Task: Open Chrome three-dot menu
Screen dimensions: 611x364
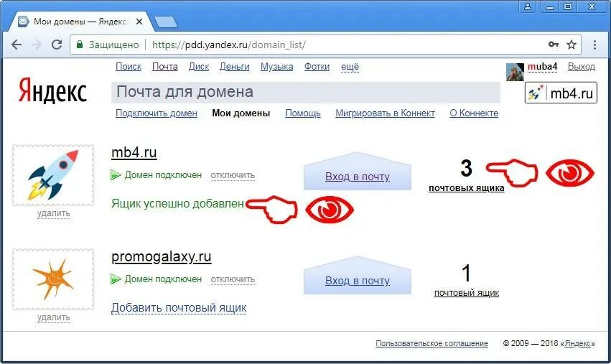Action: point(594,45)
